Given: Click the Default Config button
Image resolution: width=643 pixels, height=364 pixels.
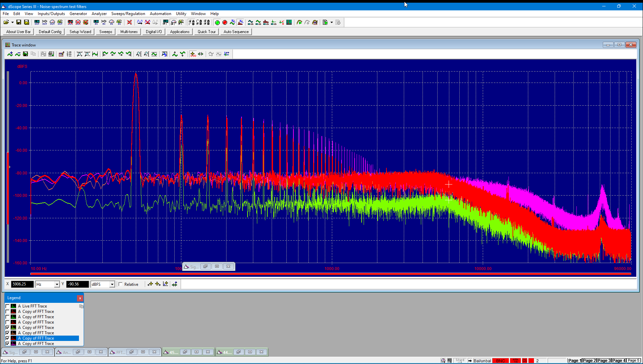Looking at the screenshot, I should pyautogui.click(x=50, y=32).
